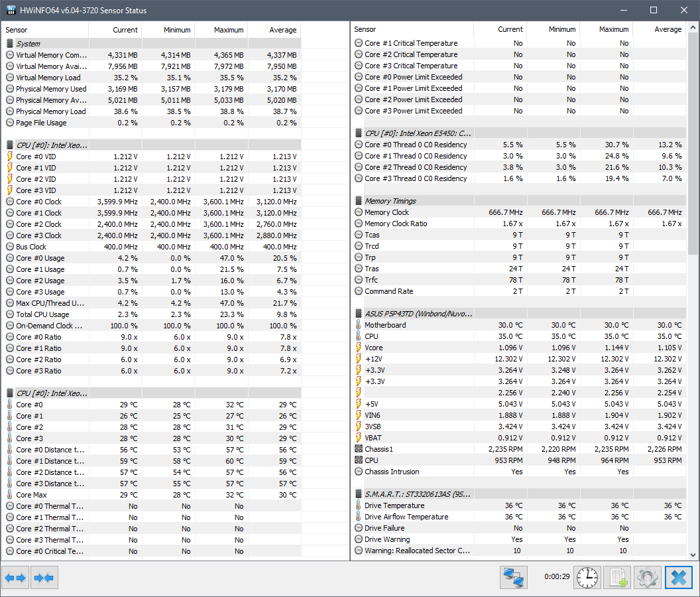Reset the elapsed time clock icon

point(587,578)
